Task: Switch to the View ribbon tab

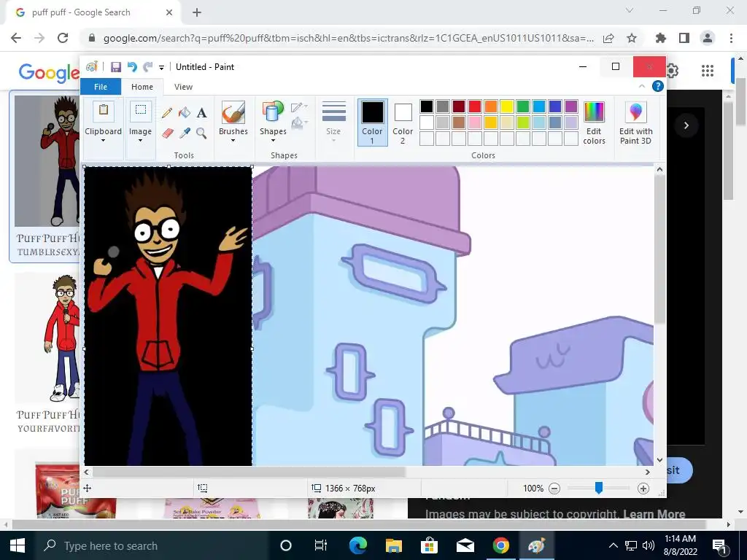Action: click(183, 87)
